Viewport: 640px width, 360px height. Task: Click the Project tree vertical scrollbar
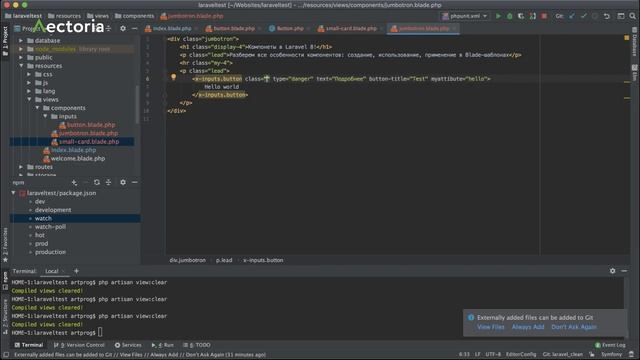pyautogui.click(x=137, y=104)
